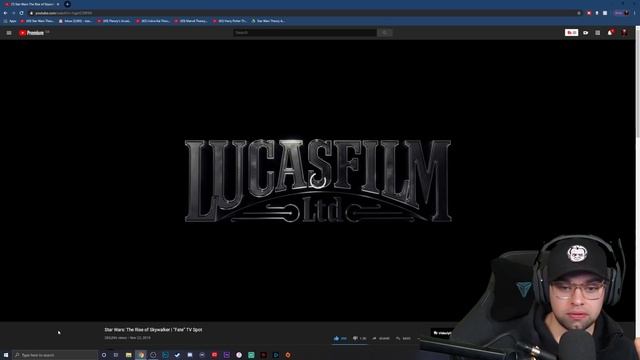Open Chrome three-dot menu
Screen dimensions: 640x360
coord(636,13)
